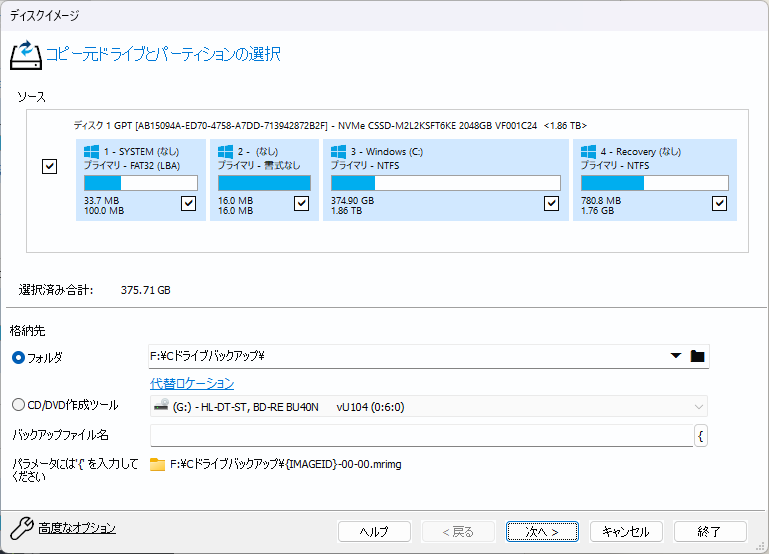Select the CD/DVD作成ツール radio button
This screenshot has width=769, height=554.
point(18,405)
